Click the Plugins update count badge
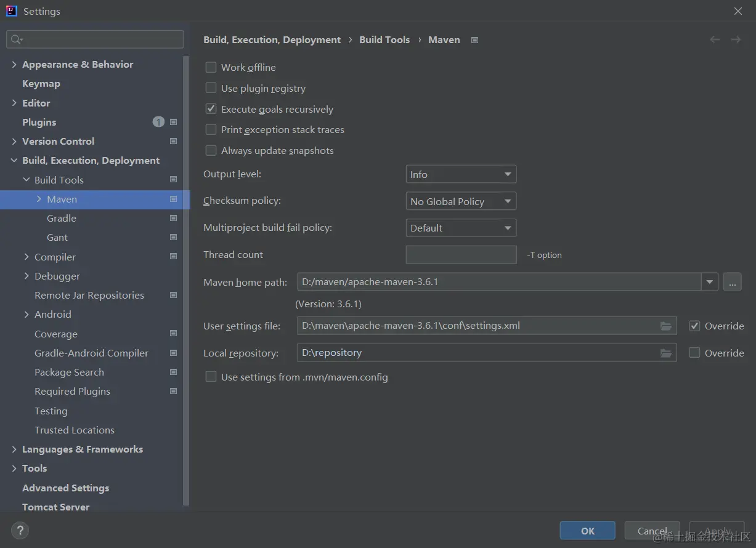This screenshot has height=548, width=756. [x=158, y=122]
